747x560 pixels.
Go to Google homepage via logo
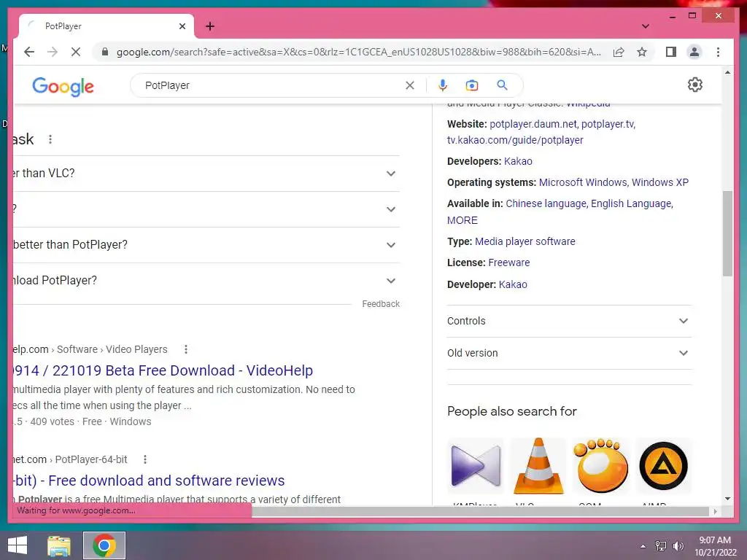coord(63,86)
